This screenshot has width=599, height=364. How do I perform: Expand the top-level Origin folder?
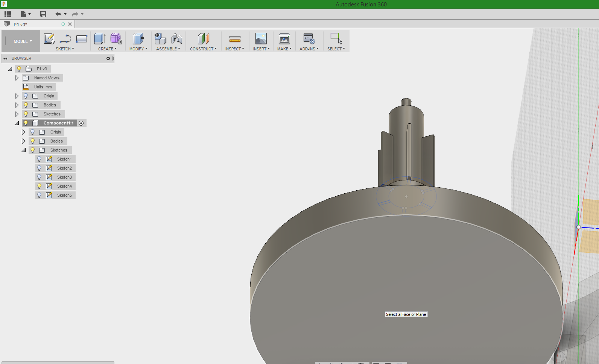(17, 96)
